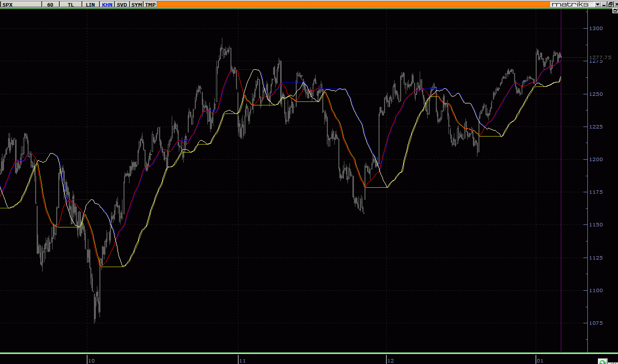Click the 12 month label on time axis
This screenshot has width=618, height=364.
point(390,360)
